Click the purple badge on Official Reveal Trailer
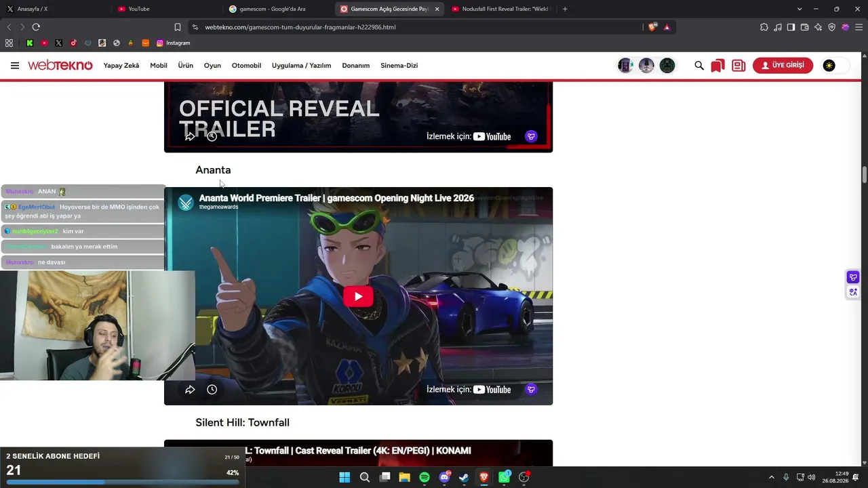This screenshot has height=488, width=868. click(x=531, y=137)
